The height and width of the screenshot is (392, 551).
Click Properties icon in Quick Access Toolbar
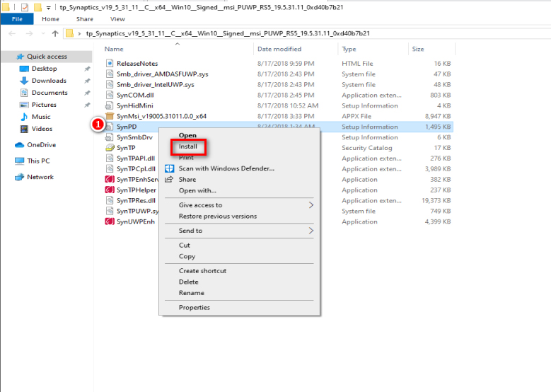pos(25,7)
